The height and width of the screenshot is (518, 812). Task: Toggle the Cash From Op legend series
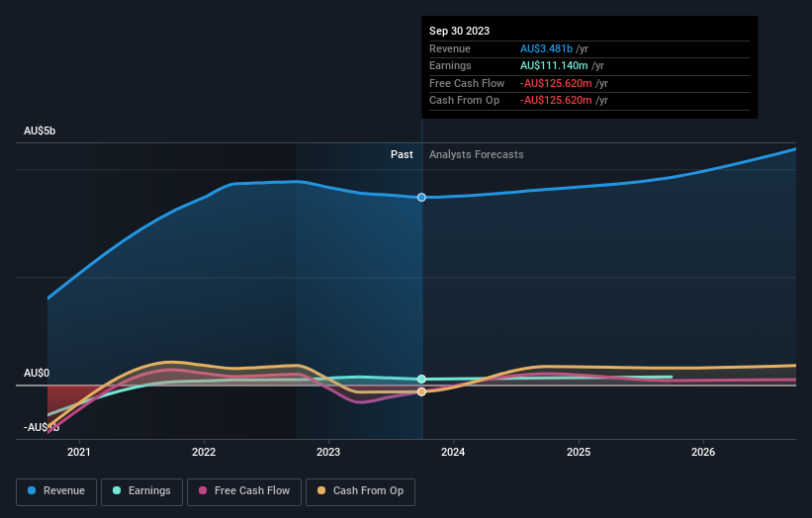point(360,491)
